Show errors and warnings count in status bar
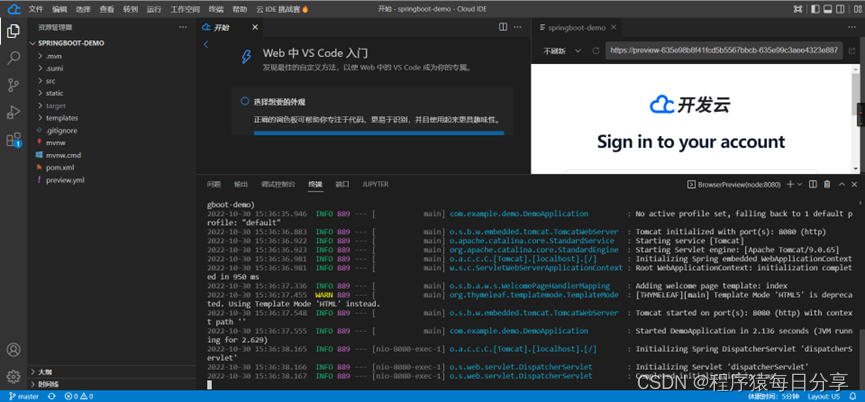The height and width of the screenshot is (402, 865). [x=78, y=396]
